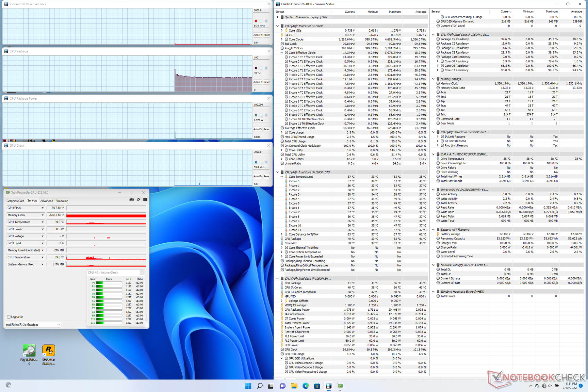588x392 pixels.
Task: Open the GPU Clock sensor dropdown
Action: (x=42, y=208)
